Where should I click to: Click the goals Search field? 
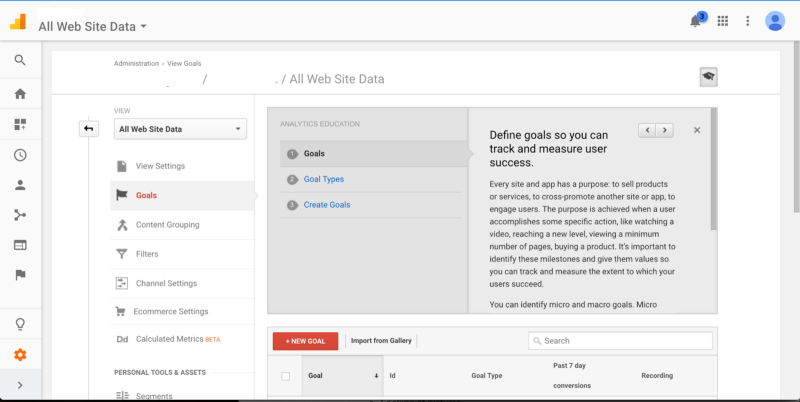coord(620,341)
